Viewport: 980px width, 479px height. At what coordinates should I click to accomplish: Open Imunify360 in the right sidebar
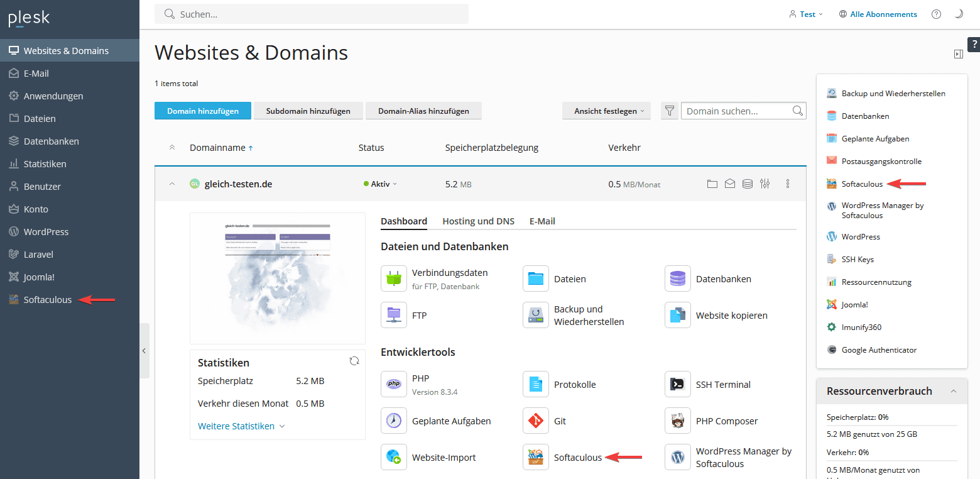click(861, 327)
